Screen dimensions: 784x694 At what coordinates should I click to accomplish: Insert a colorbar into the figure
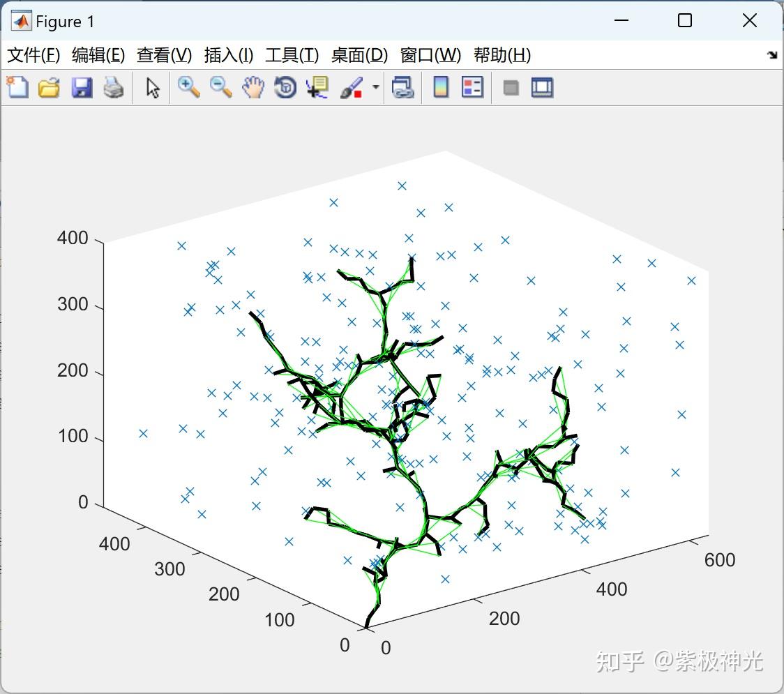(441, 87)
